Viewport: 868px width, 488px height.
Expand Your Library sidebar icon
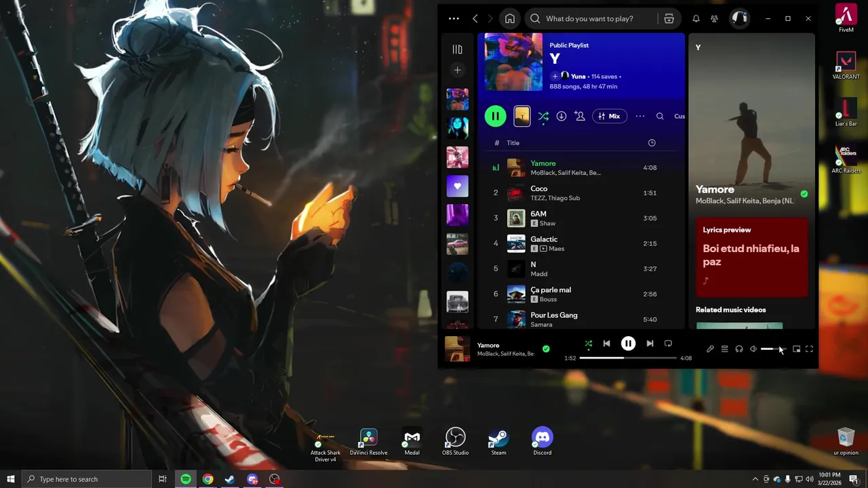pos(457,49)
